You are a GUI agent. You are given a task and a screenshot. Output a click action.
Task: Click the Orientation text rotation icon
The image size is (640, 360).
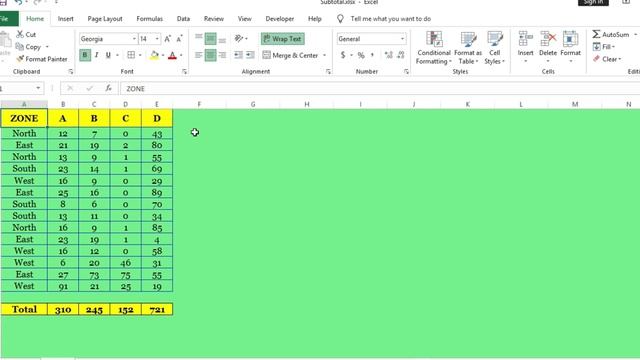[239, 39]
